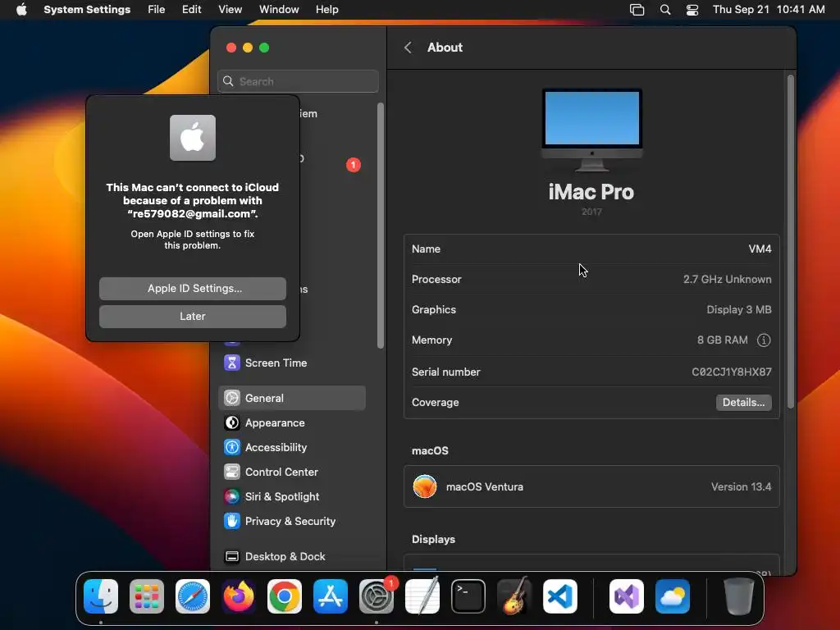Viewport: 840px width, 630px height.
Task: Click the Version 13.4 text
Action: pyautogui.click(x=741, y=486)
